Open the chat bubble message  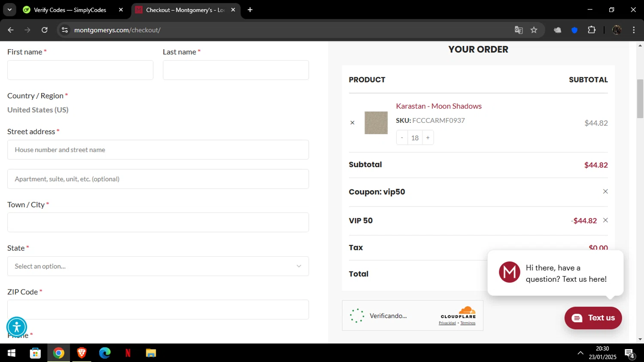[x=556, y=273]
